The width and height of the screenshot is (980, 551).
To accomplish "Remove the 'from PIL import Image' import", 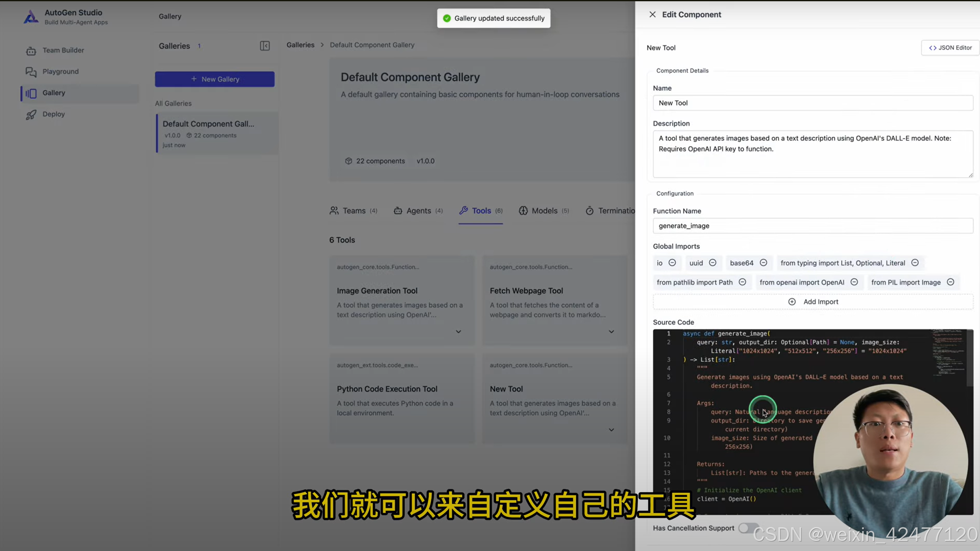I will [950, 282].
